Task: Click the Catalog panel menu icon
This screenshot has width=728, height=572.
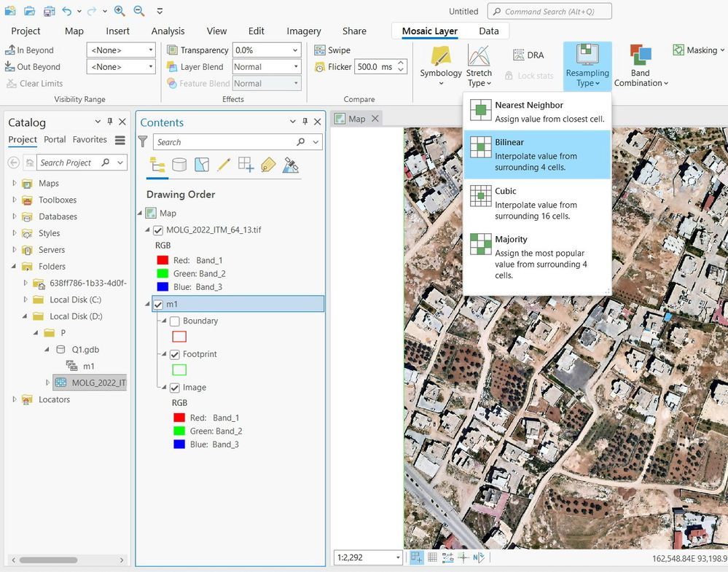Action: point(120,140)
